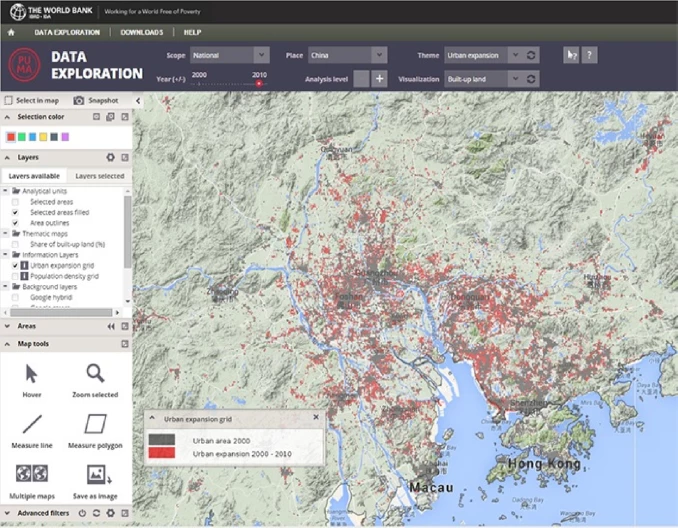Expand the Areas panel
The height and width of the screenshot is (528, 678).
pos(7,326)
